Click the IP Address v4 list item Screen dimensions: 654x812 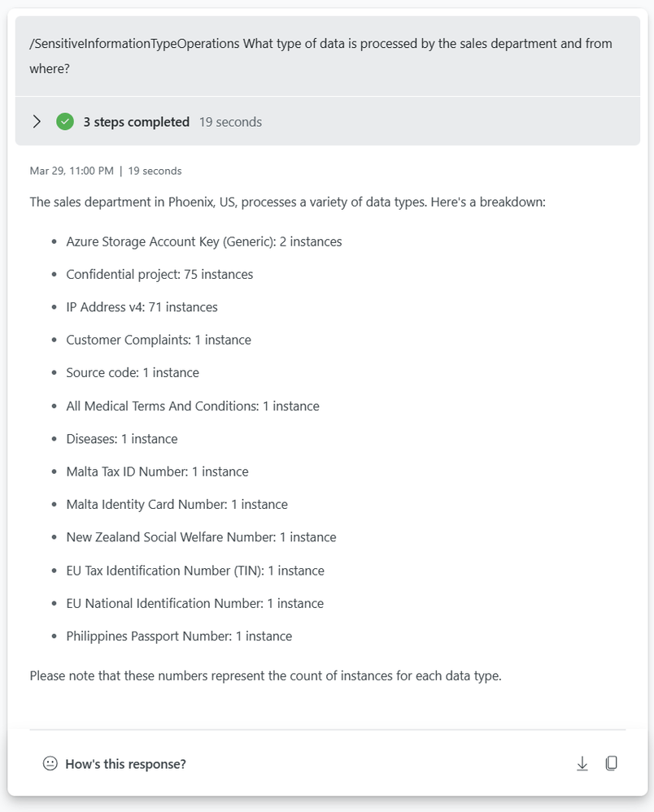coord(142,307)
